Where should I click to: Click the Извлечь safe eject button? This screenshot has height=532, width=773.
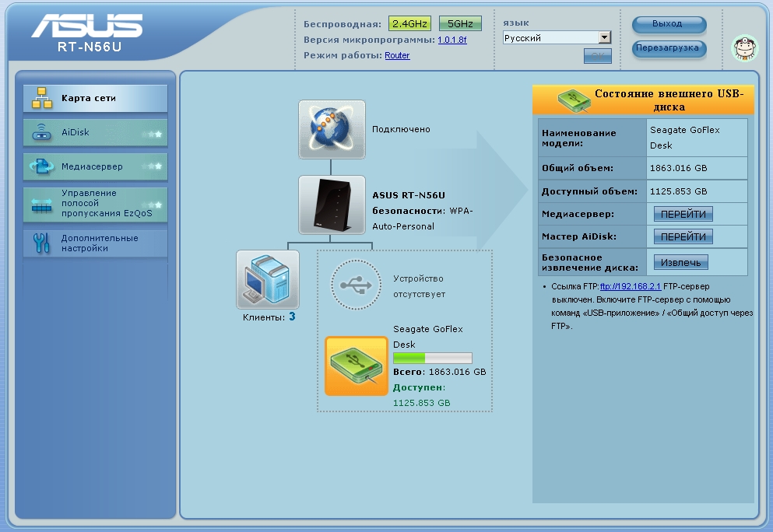coord(680,263)
